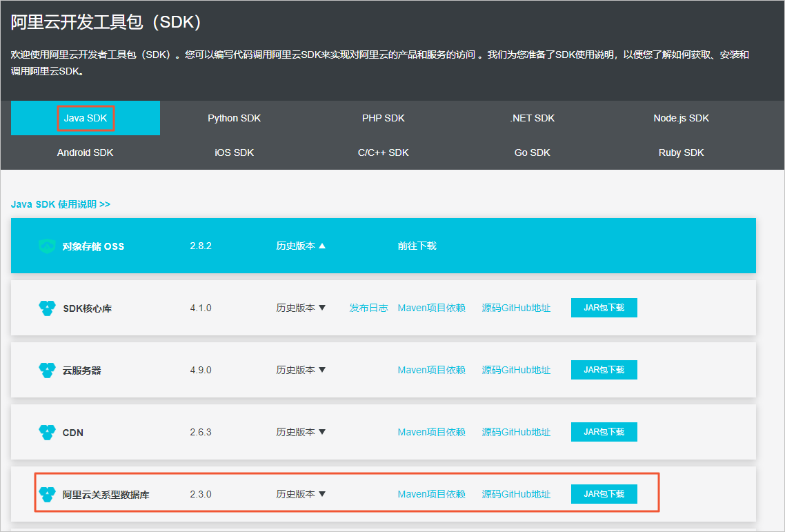Click the 阿里云关系型数据库 product icon
Viewport: 785px width, 532px height.
[47, 495]
